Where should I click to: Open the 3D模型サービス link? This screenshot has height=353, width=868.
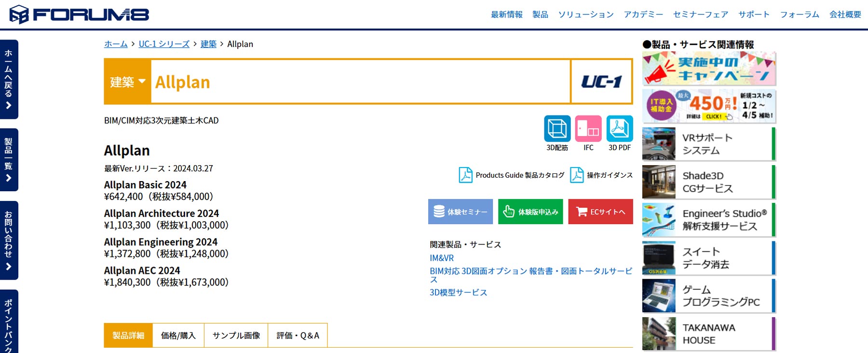(459, 292)
